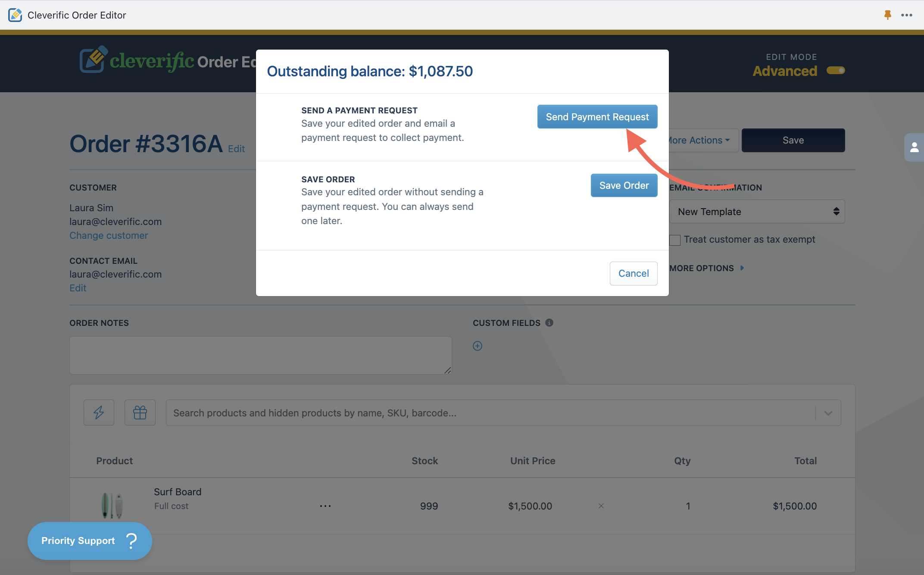Click the plus icon under Custom Fields
Viewport: 924px width, 575px height.
click(478, 346)
